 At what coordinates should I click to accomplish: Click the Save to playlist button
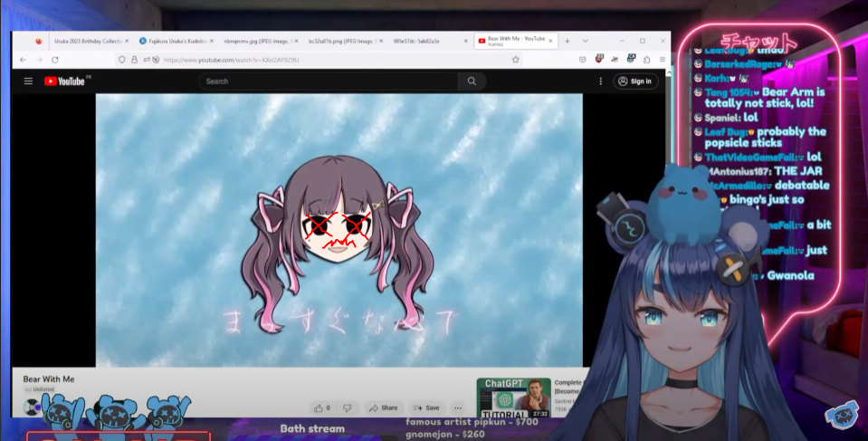coord(426,408)
